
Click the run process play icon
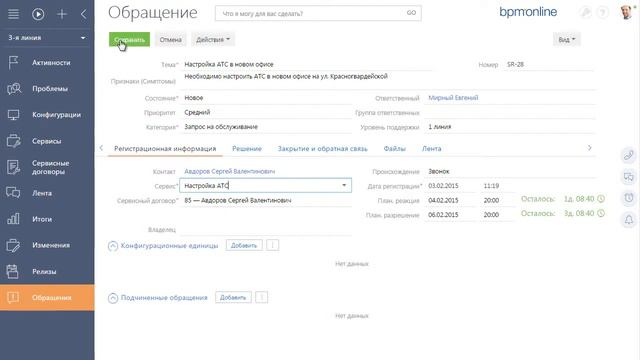click(38, 14)
